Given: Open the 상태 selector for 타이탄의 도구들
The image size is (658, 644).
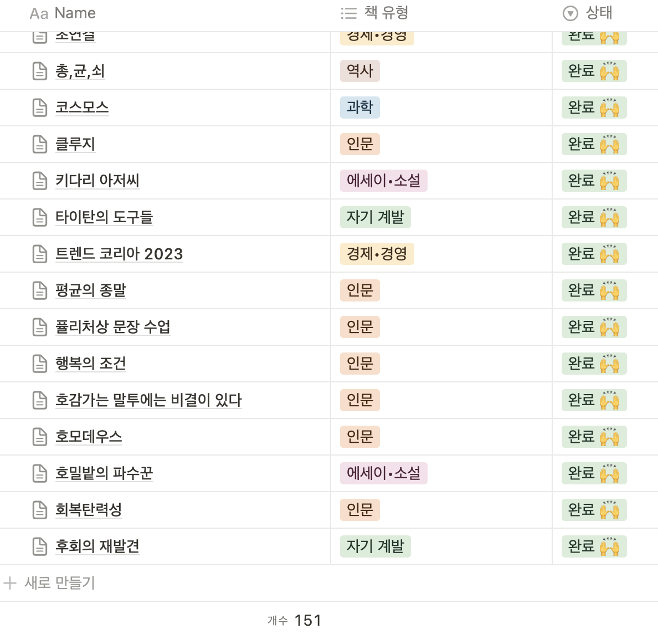Looking at the screenshot, I should 594,217.
